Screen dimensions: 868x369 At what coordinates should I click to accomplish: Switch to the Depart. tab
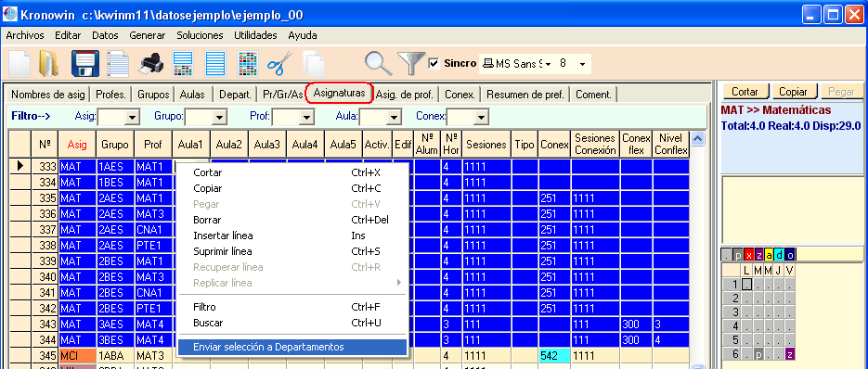tap(235, 95)
